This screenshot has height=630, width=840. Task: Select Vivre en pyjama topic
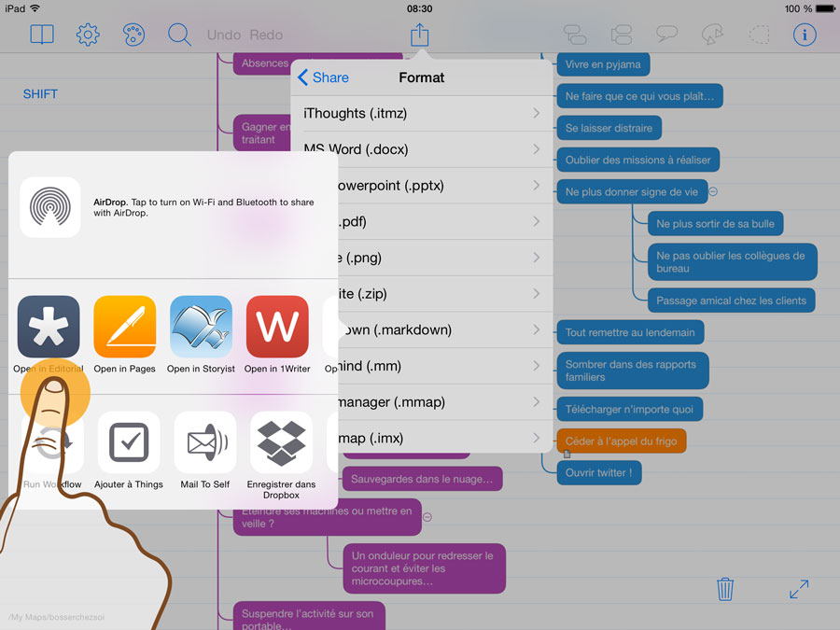[x=603, y=64]
